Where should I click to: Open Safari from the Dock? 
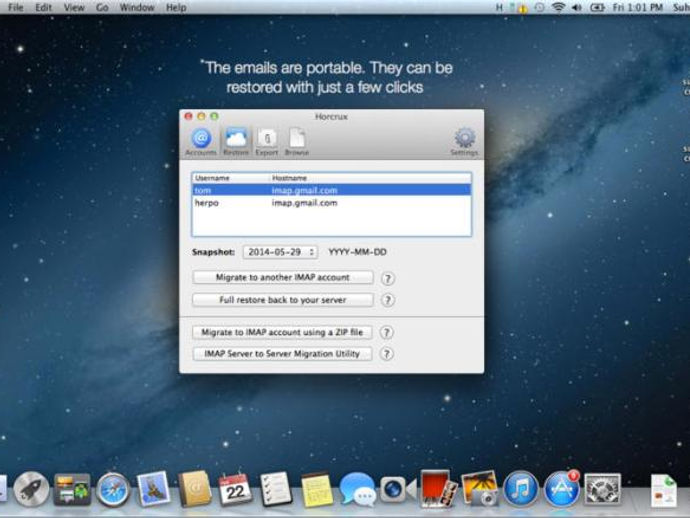[113, 489]
